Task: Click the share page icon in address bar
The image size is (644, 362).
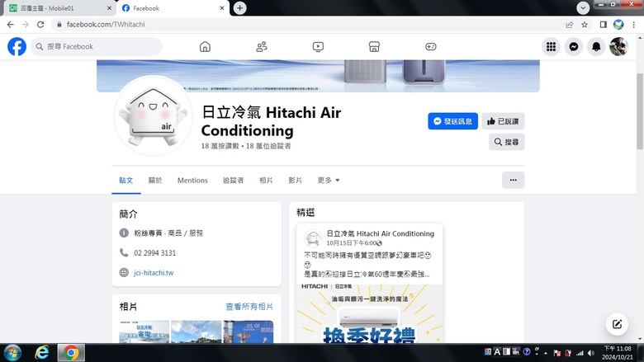Action: coord(569,25)
